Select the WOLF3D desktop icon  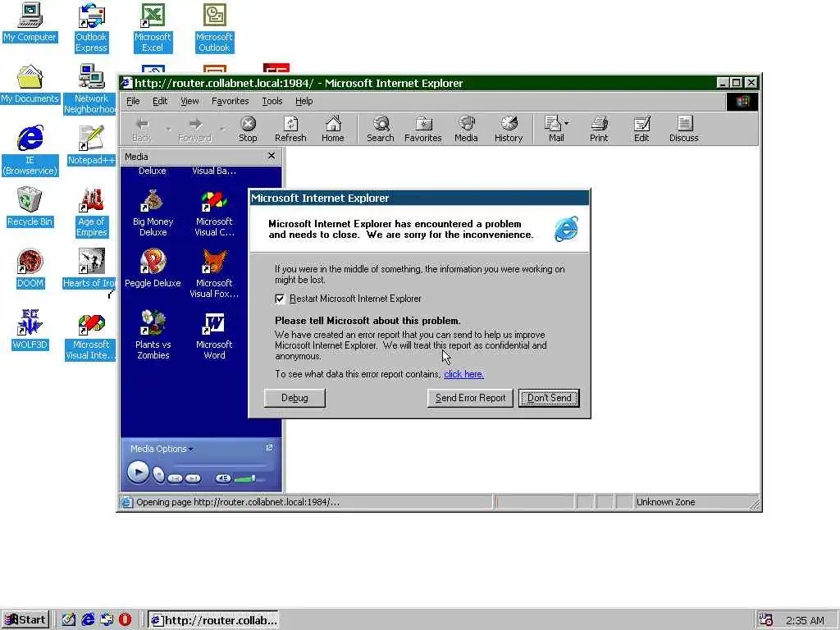point(30,331)
